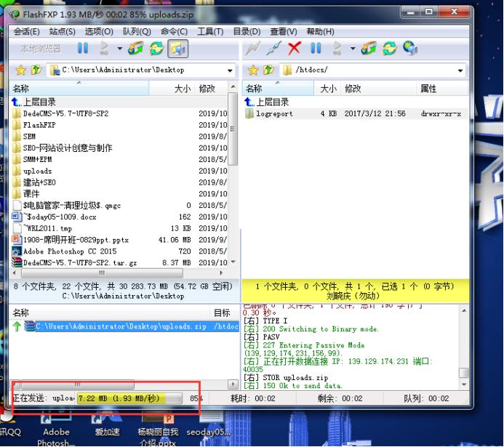Pause the local pane transfer
Image resolution: width=504 pixels, height=447 pixels.
click(83, 49)
